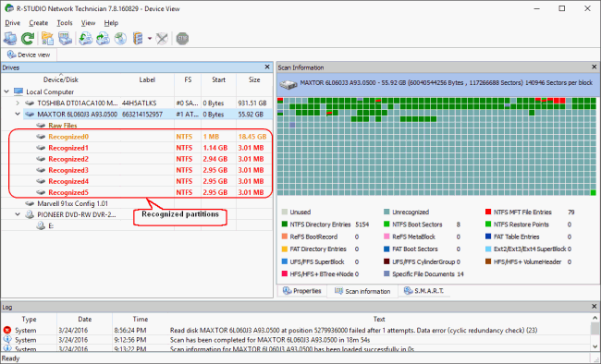This screenshot has height=364, width=601.
Task: Click the grey Stop sign icon
Action: point(182,39)
